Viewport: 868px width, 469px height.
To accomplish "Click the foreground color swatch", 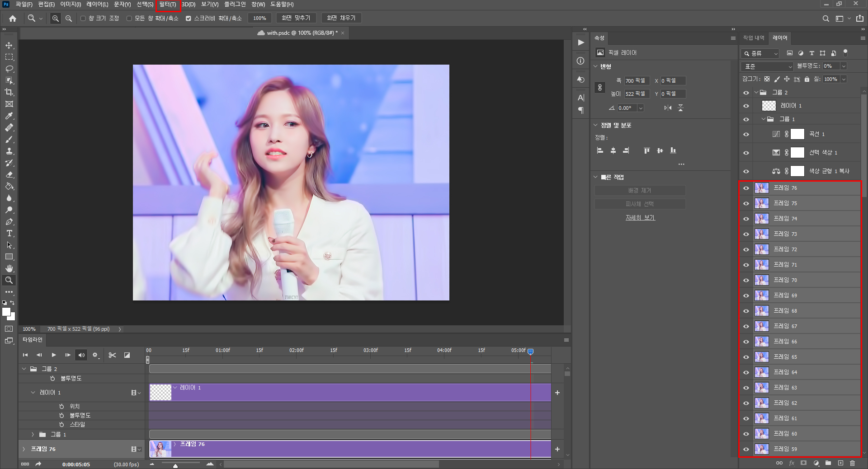I will click(6, 312).
